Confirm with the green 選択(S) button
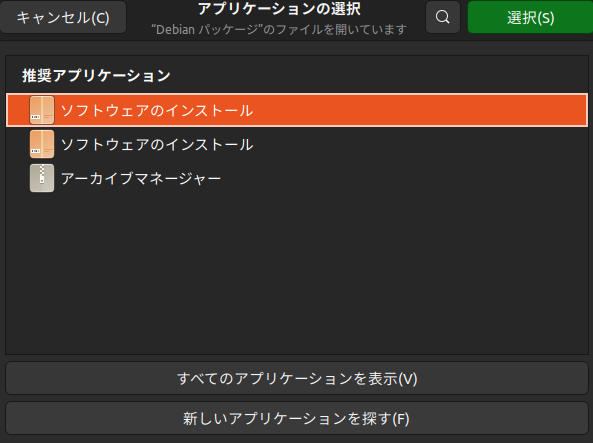 pos(530,17)
